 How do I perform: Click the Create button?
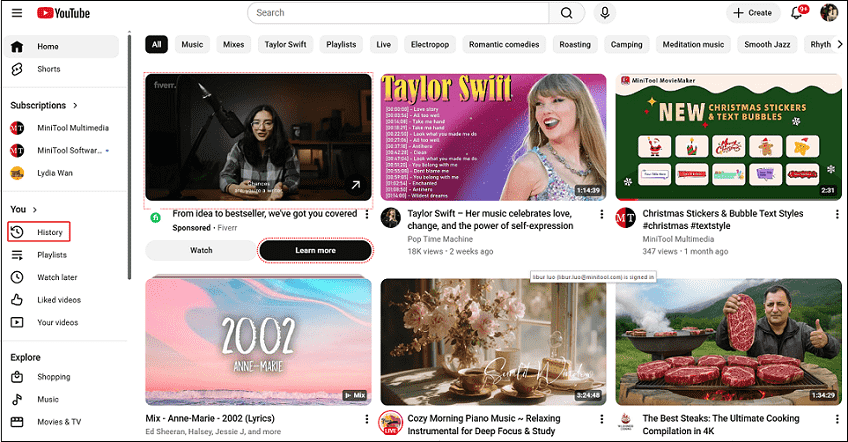click(x=753, y=13)
